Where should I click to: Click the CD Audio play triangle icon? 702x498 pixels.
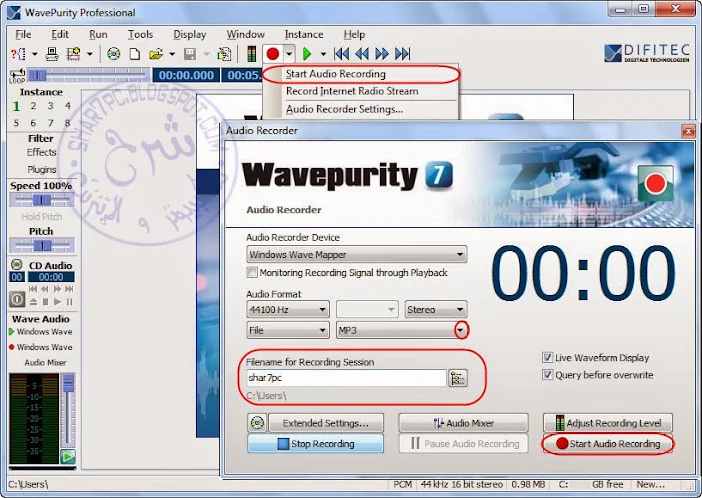pos(57,302)
